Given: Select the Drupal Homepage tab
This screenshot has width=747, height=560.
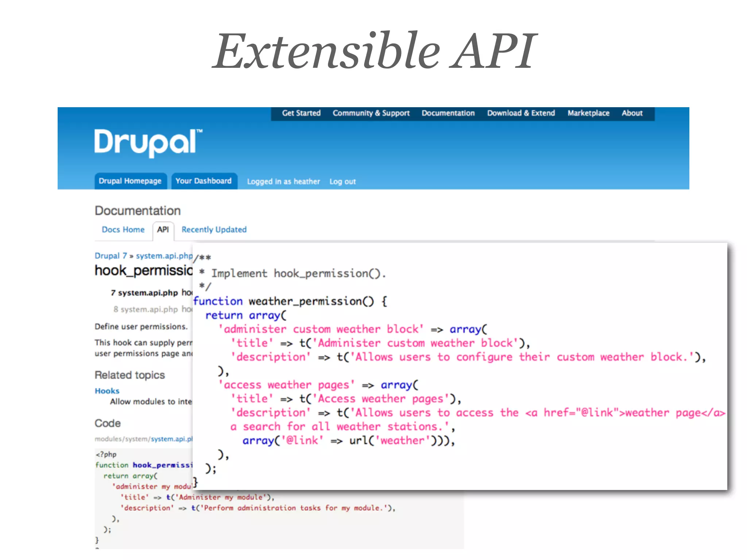Looking at the screenshot, I should point(130,181).
